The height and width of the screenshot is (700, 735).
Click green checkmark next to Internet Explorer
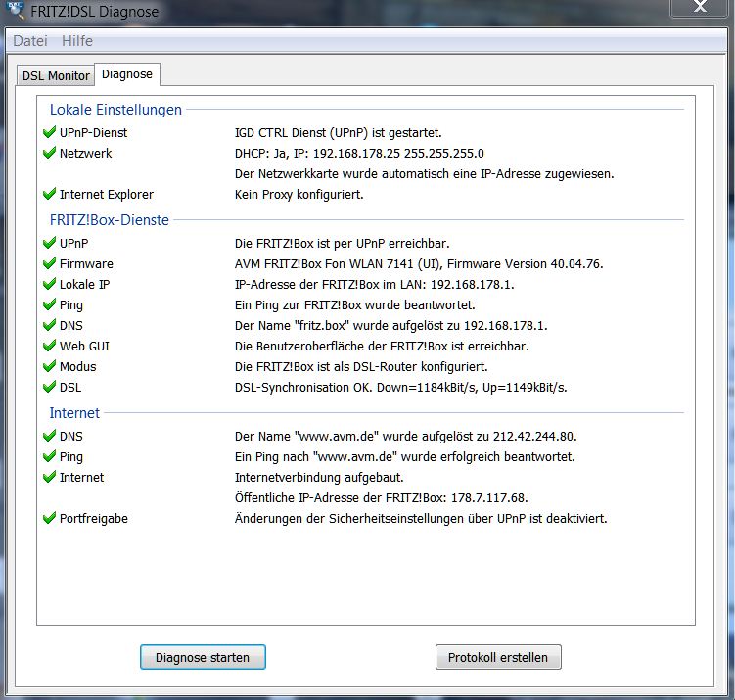[49, 194]
